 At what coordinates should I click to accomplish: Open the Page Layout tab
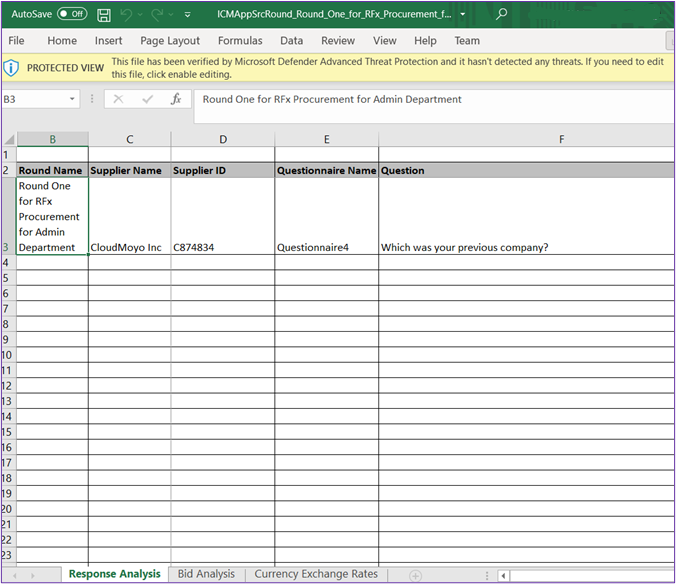[x=170, y=41]
